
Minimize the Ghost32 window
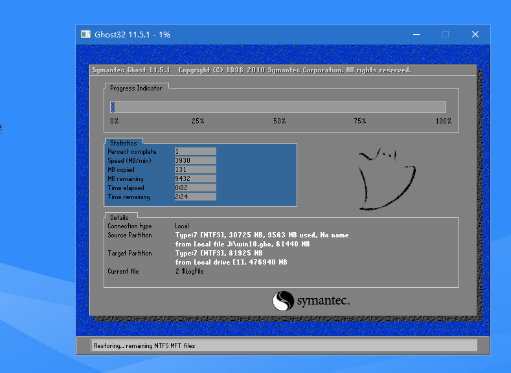tap(416, 34)
